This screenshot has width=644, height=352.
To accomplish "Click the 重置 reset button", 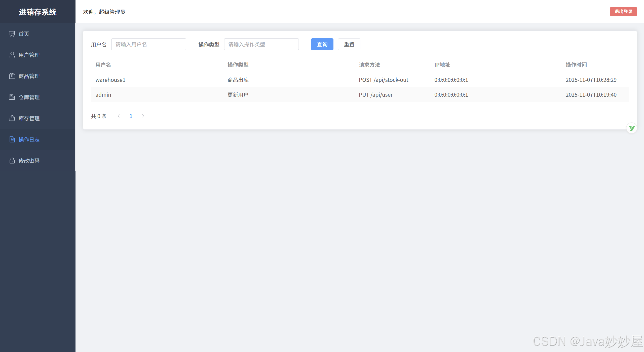I will tap(349, 44).
